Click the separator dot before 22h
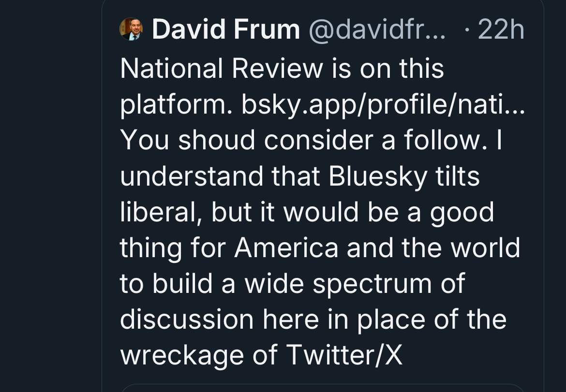The height and width of the screenshot is (392, 566). point(466,30)
